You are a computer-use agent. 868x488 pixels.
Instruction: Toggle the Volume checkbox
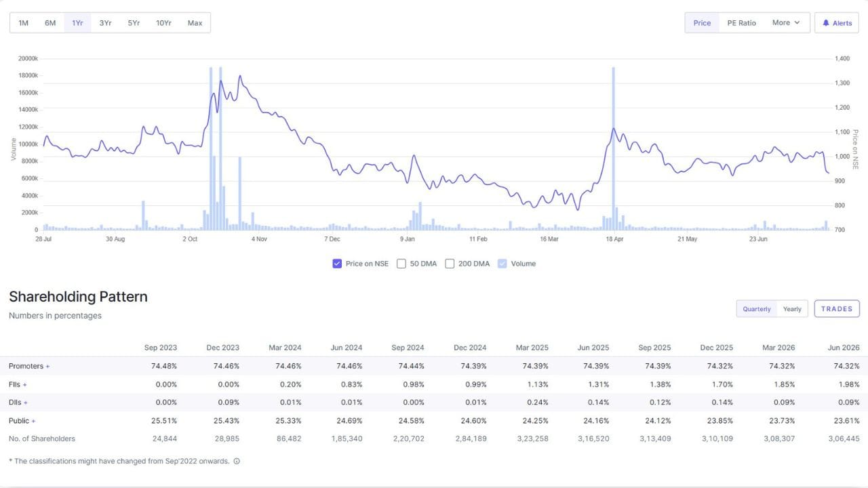502,264
